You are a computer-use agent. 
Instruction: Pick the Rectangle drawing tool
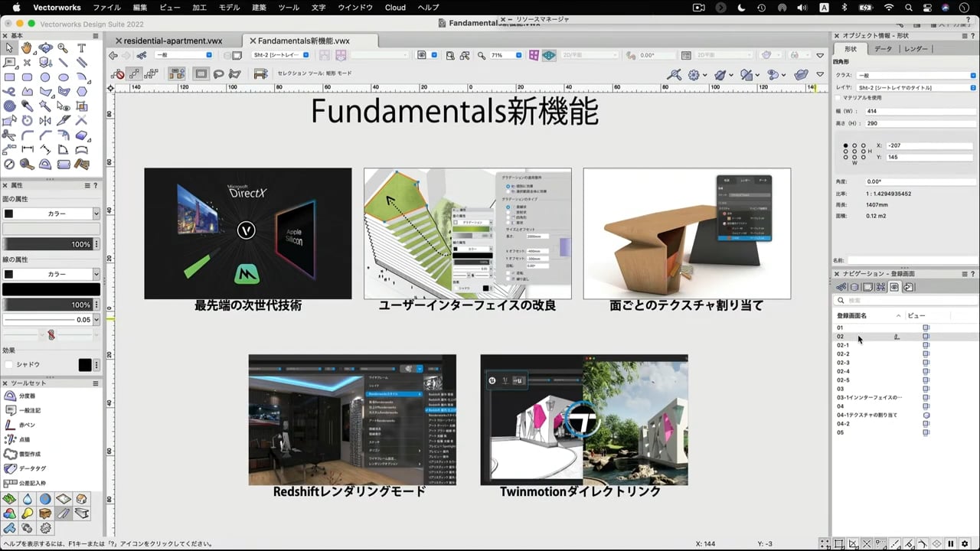point(9,77)
